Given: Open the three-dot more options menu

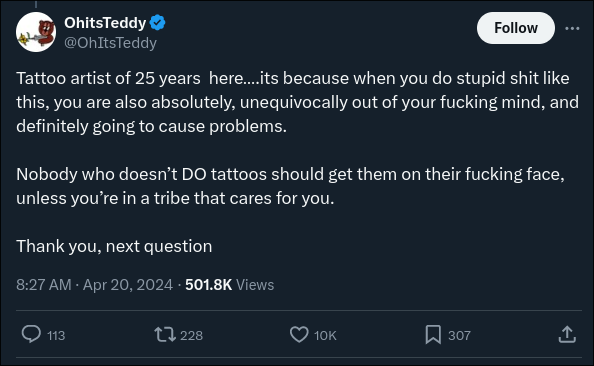Looking at the screenshot, I should [x=572, y=28].
